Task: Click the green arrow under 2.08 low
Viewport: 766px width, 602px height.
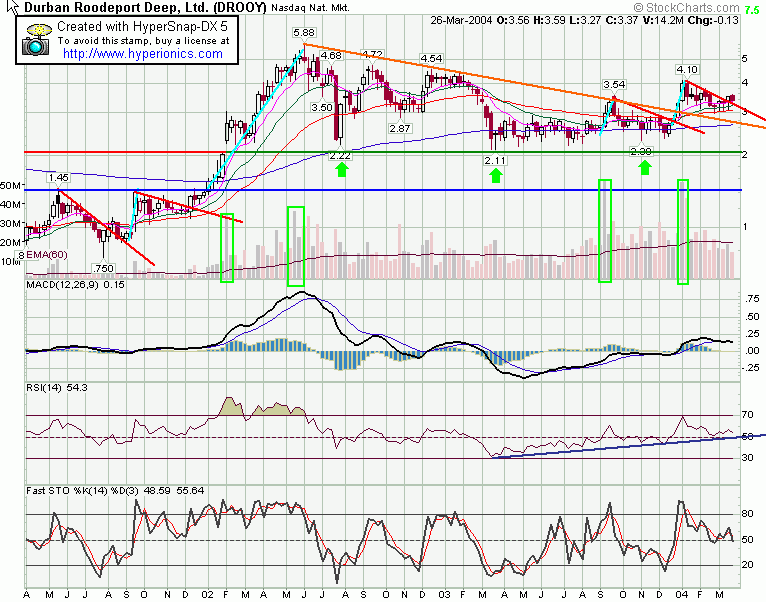Action: (x=645, y=166)
